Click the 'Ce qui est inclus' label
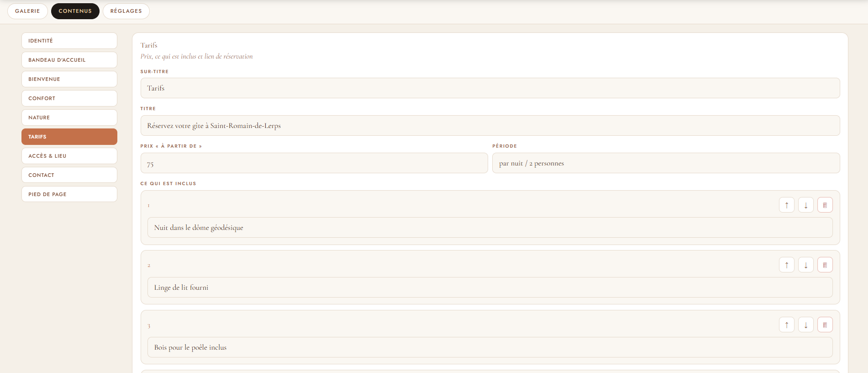 click(168, 184)
